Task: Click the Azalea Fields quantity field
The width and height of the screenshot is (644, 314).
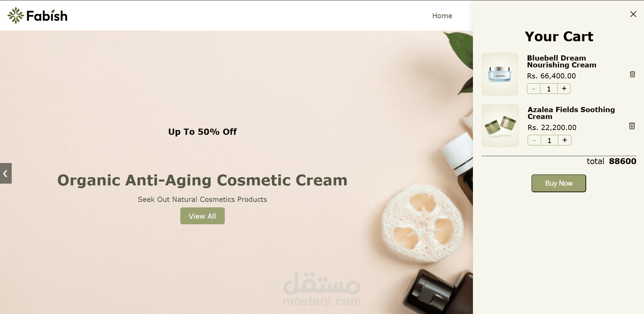Action: 550,140
